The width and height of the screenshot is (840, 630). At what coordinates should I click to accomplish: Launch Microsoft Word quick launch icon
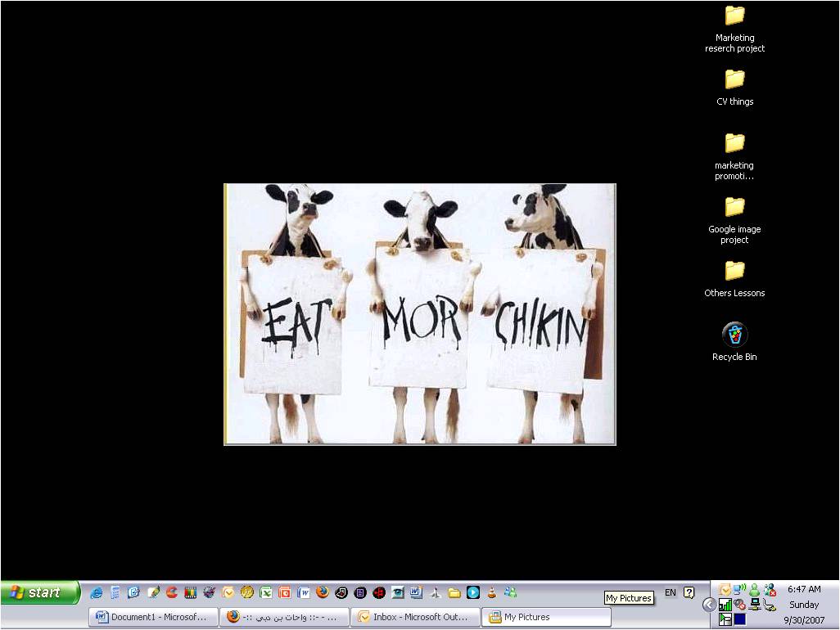tap(304, 592)
